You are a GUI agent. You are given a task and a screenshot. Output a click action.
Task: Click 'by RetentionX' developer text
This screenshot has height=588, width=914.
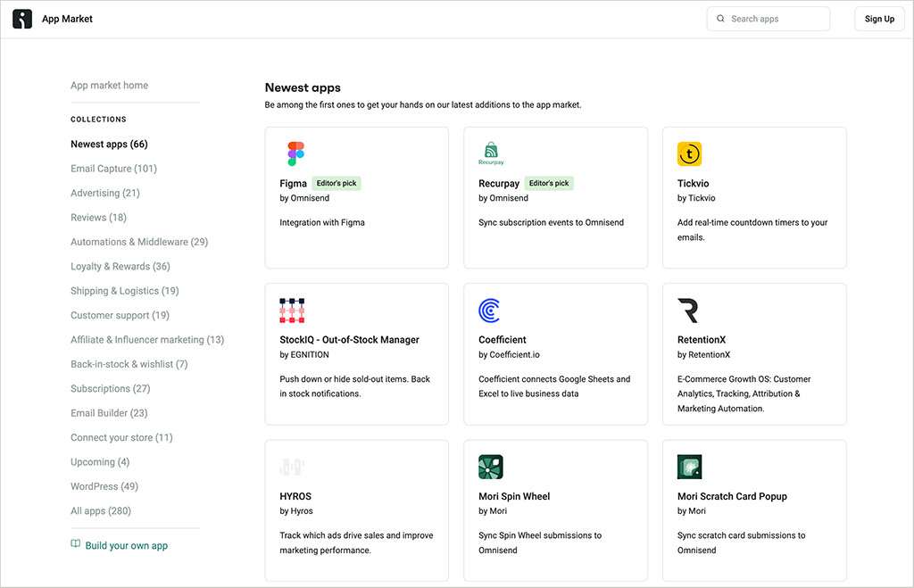pyautogui.click(x=703, y=355)
